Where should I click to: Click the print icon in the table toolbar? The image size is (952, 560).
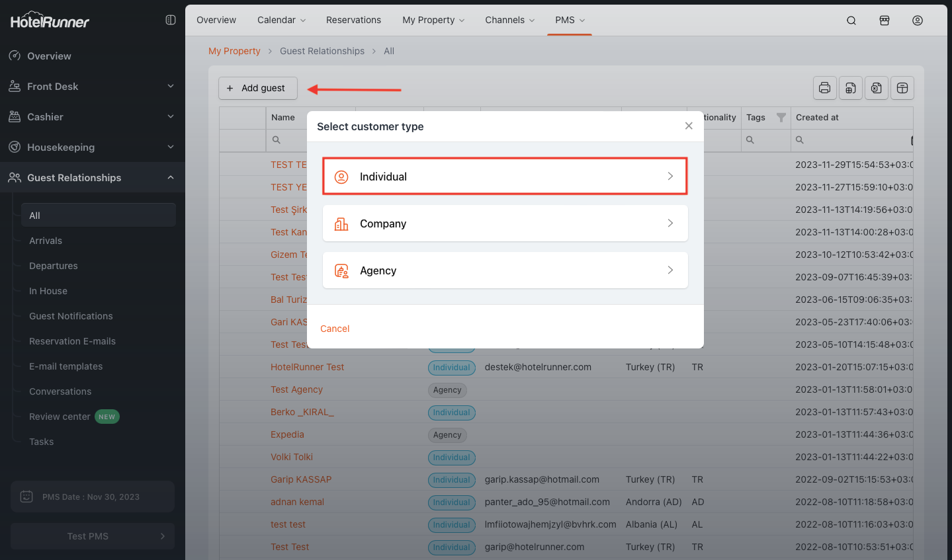point(824,88)
